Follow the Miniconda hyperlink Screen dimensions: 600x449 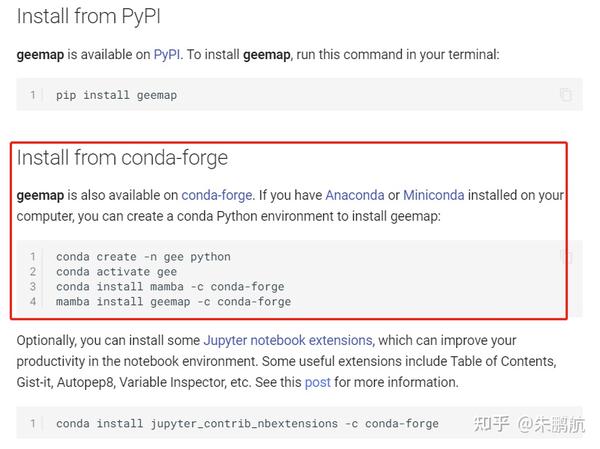point(434,195)
